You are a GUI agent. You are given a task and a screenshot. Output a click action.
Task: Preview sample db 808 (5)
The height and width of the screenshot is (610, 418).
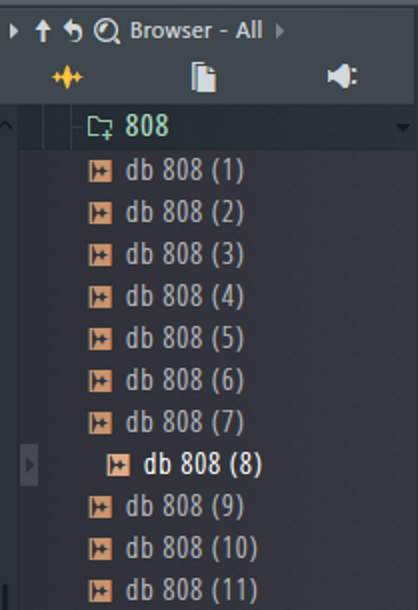pos(184,338)
